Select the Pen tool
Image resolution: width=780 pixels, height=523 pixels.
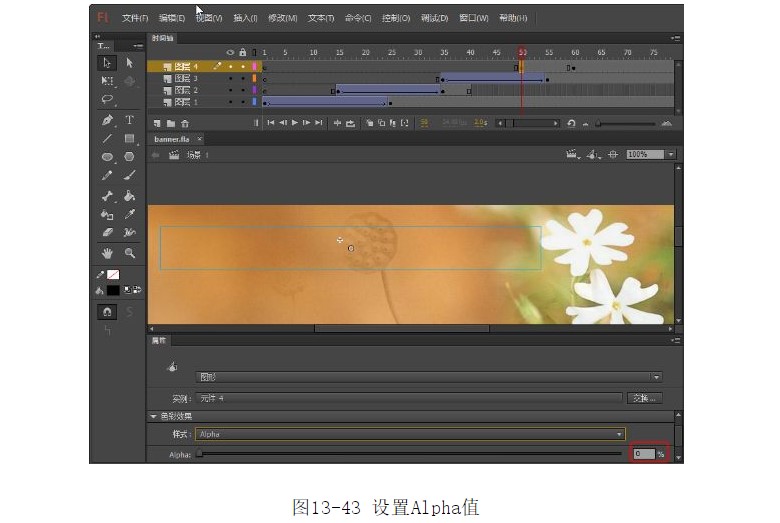(107, 120)
